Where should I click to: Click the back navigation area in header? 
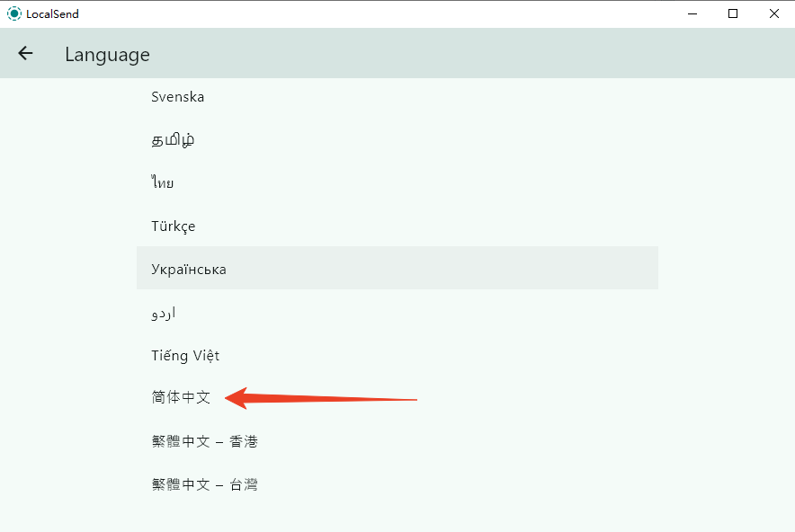pyautogui.click(x=24, y=53)
